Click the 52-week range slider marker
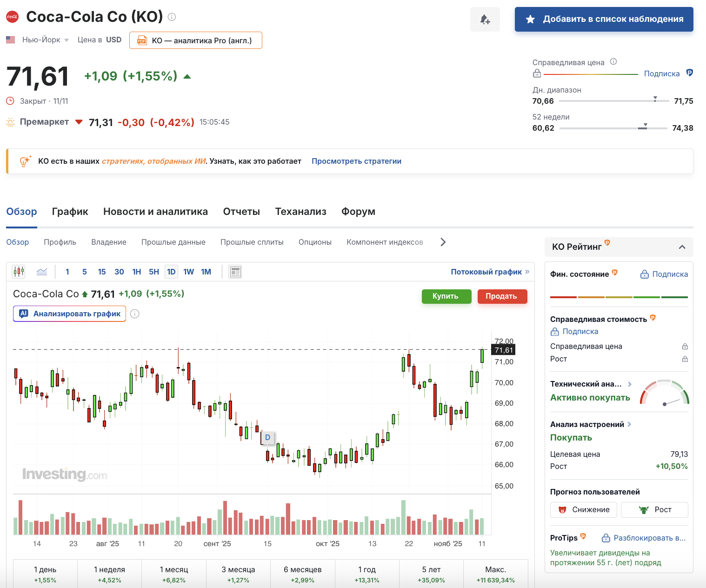 [644, 126]
